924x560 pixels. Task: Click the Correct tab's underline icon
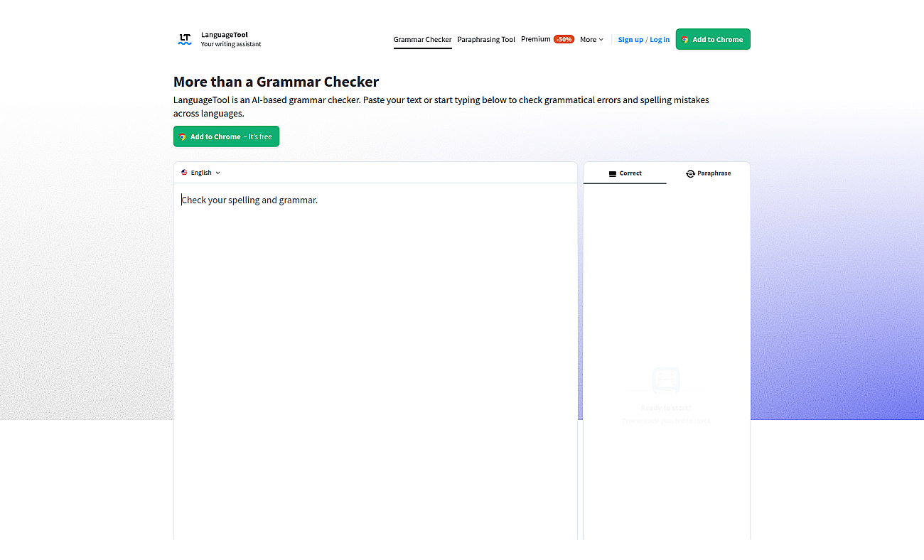point(613,173)
